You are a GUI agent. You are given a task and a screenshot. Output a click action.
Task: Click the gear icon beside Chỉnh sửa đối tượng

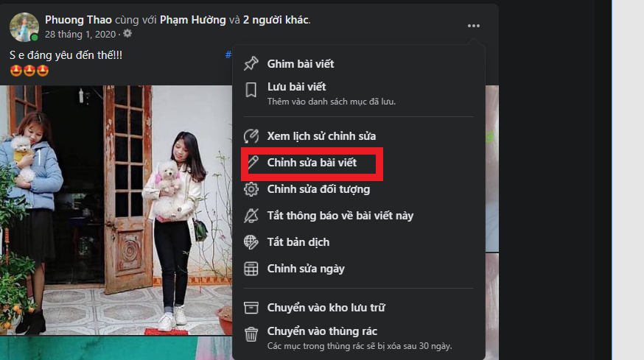(251, 189)
